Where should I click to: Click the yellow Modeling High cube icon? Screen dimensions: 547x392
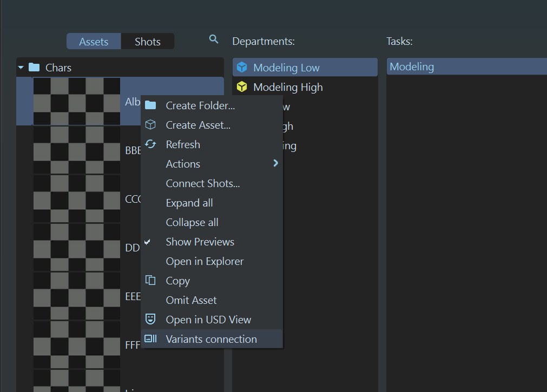click(242, 87)
